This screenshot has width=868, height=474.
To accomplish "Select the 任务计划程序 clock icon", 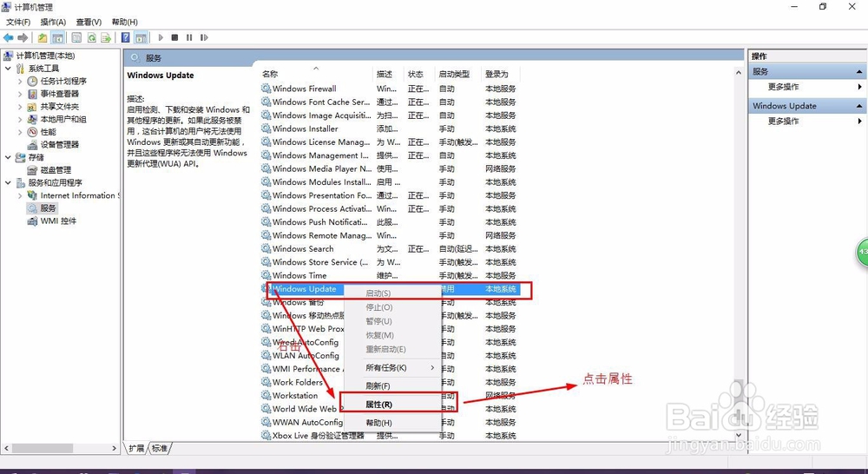I will click(33, 81).
